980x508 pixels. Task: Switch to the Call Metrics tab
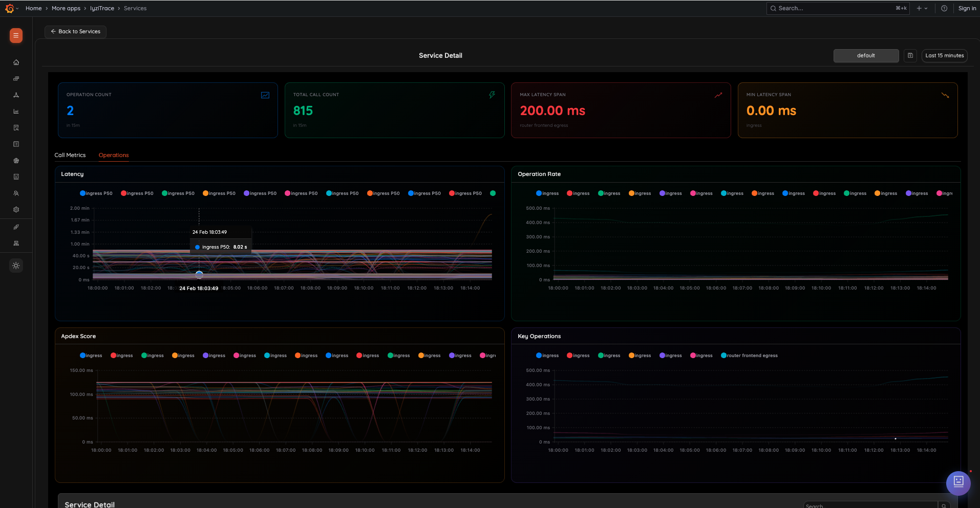click(x=70, y=155)
